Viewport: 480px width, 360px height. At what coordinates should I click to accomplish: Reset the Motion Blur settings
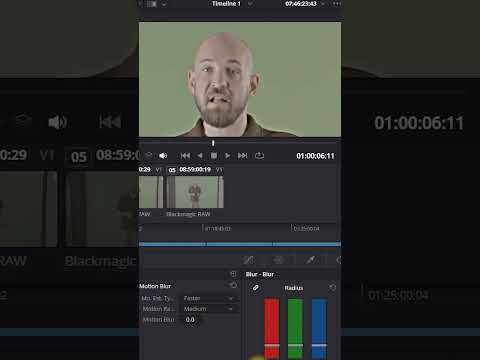(233, 285)
